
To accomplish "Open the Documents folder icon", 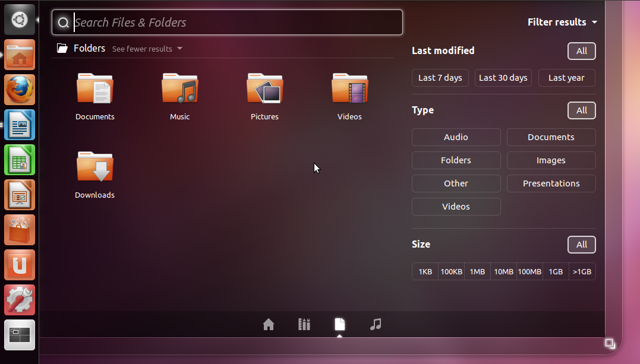I will coord(94,89).
